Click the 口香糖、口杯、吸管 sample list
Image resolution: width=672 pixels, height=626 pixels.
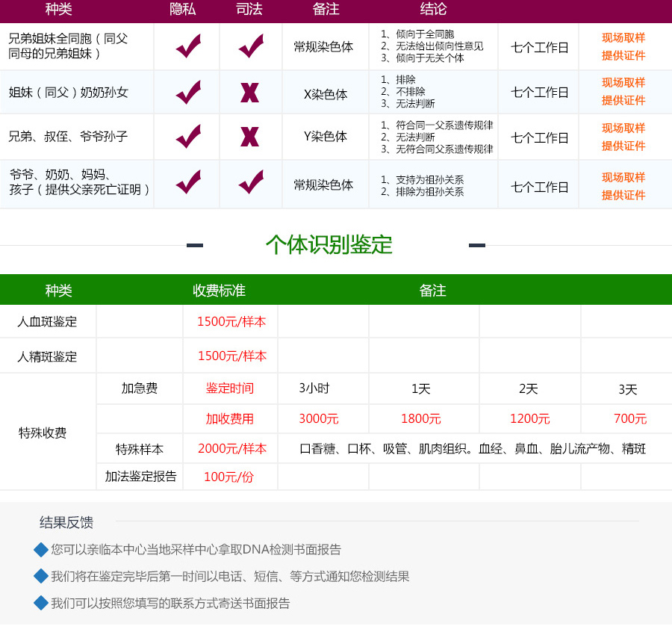click(473, 448)
